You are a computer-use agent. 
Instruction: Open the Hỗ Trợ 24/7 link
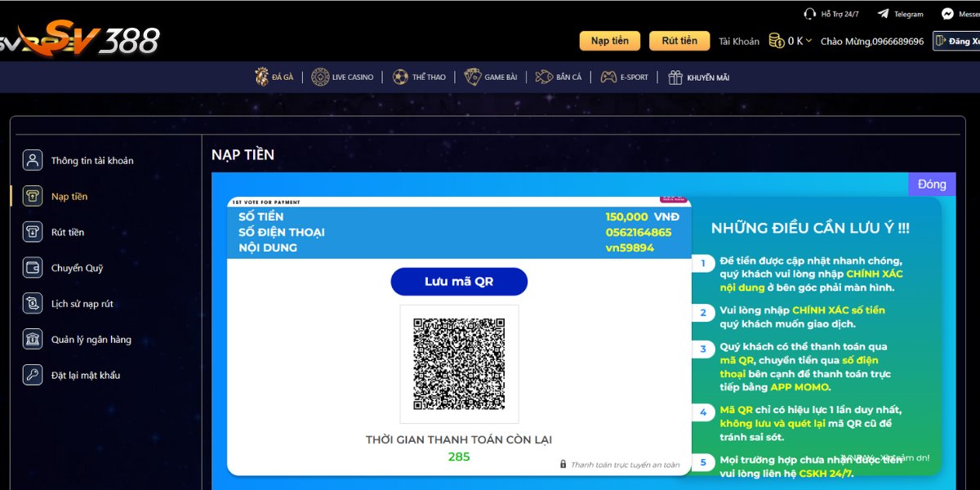point(831,14)
